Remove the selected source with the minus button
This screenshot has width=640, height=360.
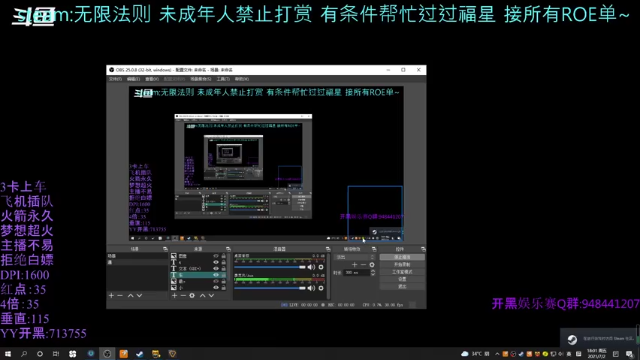click(x=183, y=295)
